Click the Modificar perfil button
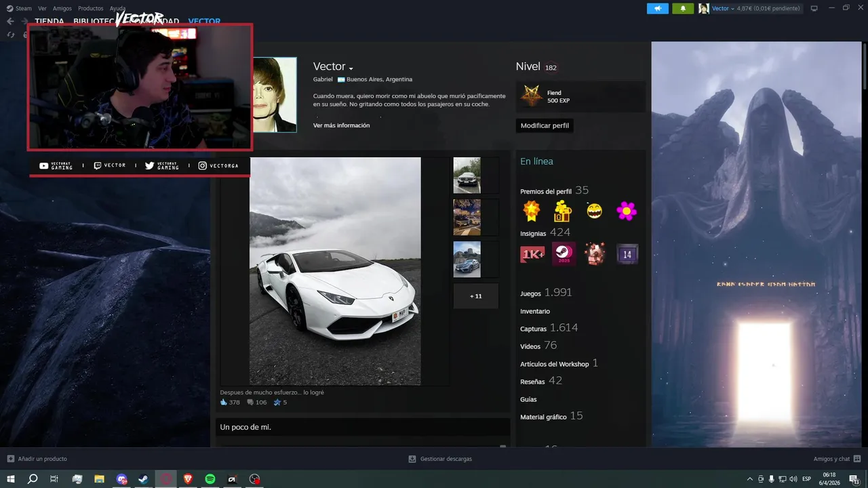The image size is (868, 488). coord(545,125)
